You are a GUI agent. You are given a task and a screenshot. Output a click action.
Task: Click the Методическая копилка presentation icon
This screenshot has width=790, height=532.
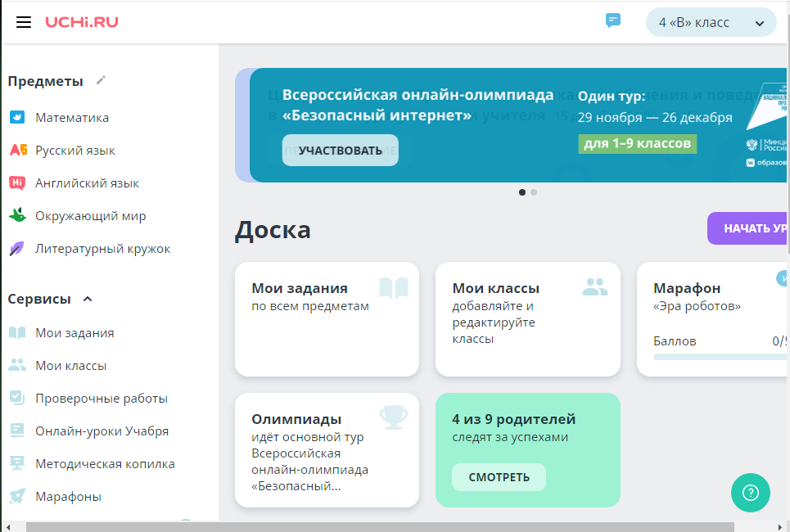17,463
